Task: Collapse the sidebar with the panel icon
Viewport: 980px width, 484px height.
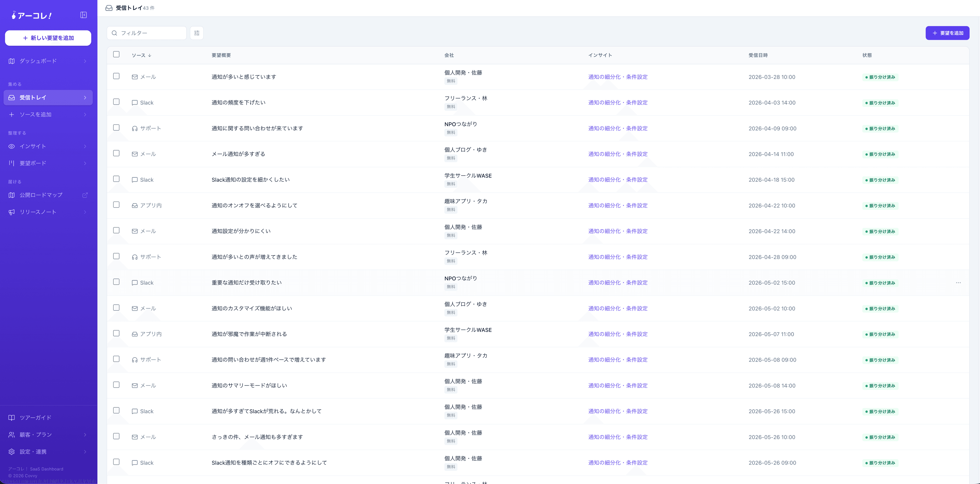Action: pos(84,15)
